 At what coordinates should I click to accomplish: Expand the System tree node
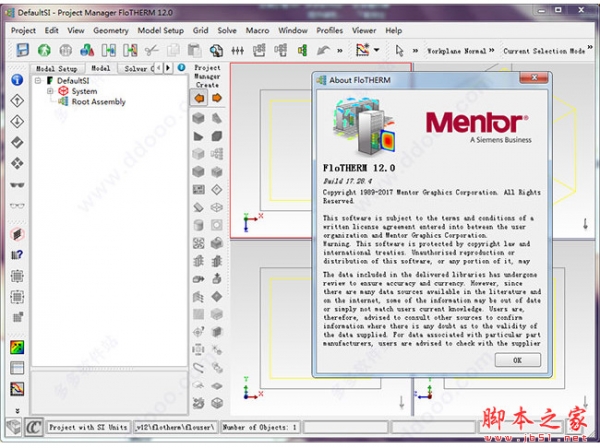(x=50, y=91)
